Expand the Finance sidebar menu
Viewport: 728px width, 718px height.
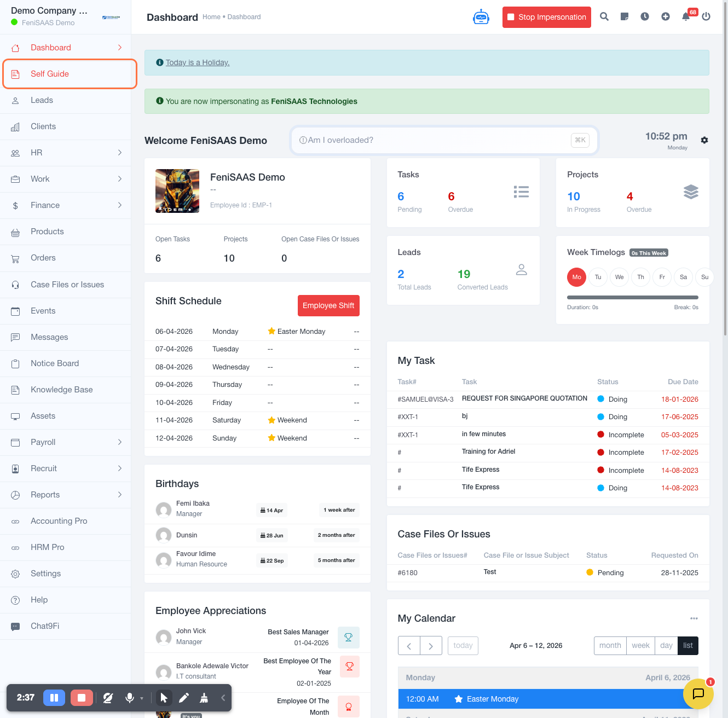tap(66, 205)
